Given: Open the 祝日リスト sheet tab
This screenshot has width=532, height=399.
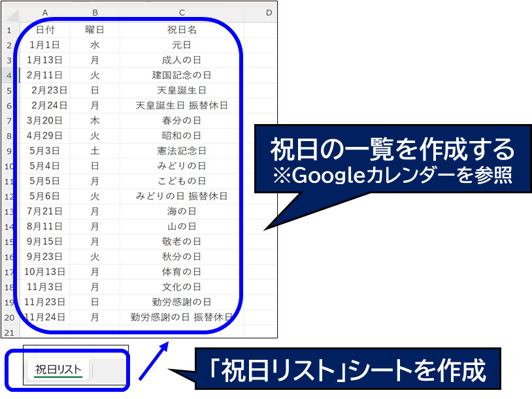Looking at the screenshot, I should (x=58, y=370).
